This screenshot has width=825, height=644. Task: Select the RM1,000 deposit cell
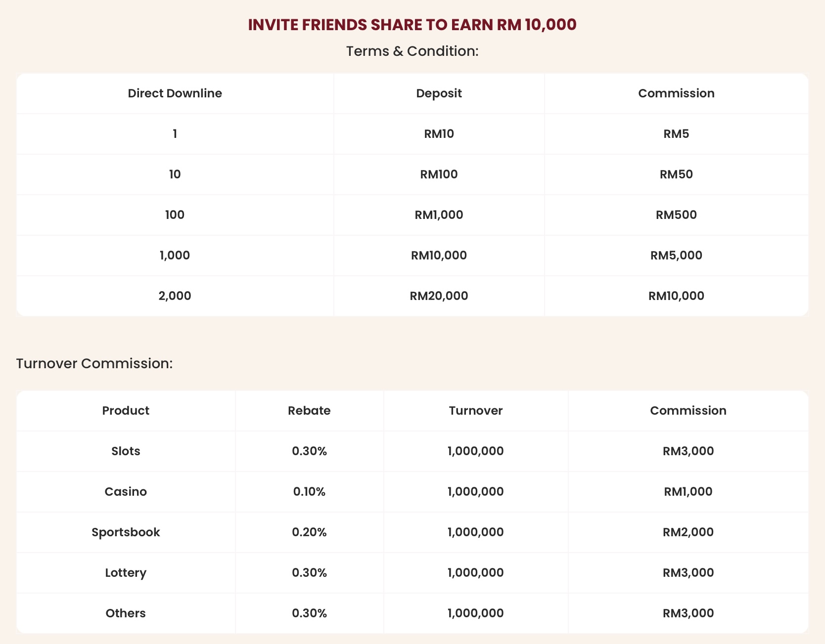439,215
